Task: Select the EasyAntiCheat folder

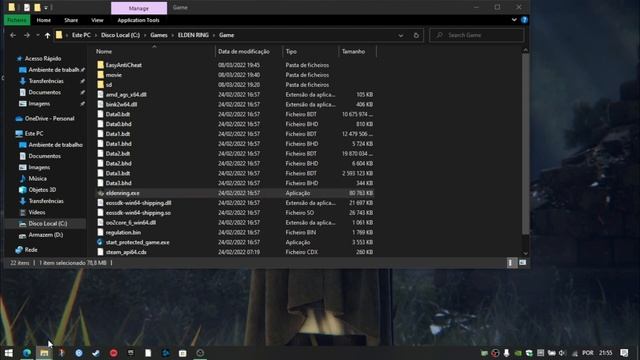Action: click(124, 65)
